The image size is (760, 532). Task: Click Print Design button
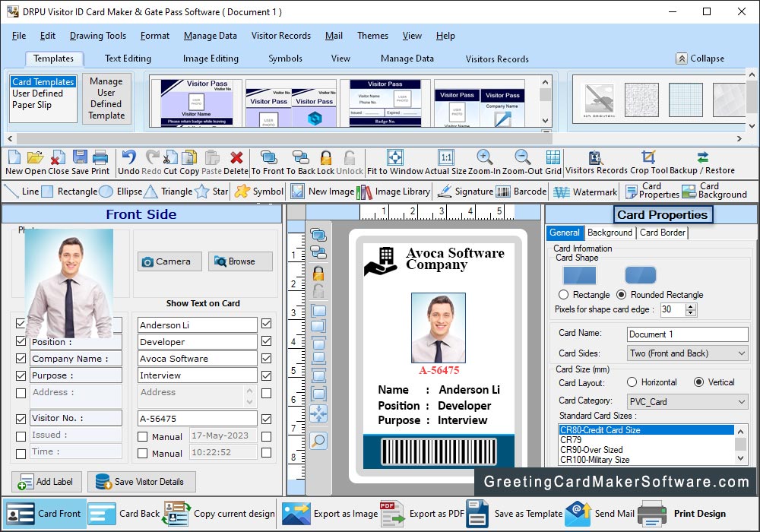point(682,514)
